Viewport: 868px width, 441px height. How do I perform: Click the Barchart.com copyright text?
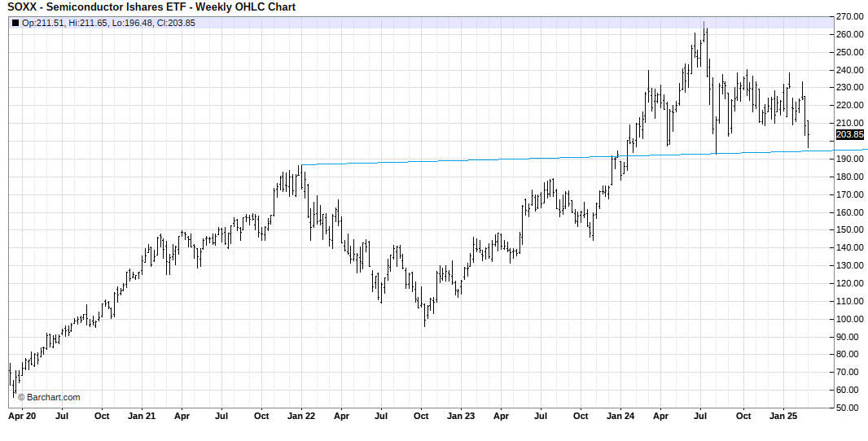pyautogui.click(x=49, y=397)
